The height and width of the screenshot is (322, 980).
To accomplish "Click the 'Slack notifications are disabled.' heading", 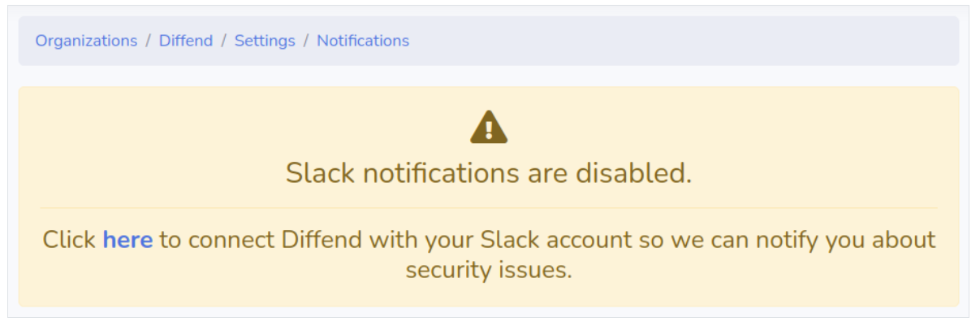I will (489, 172).
